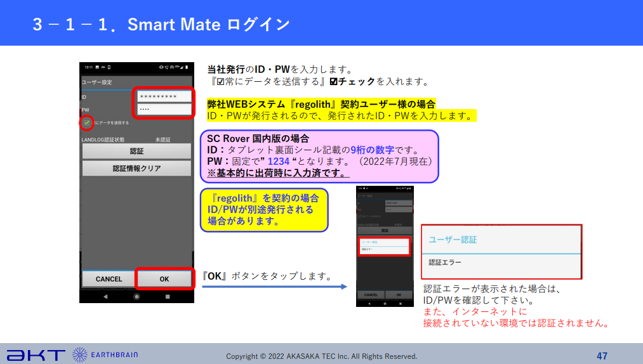The height and width of the screenshot is (364, 643).
Task: Click the yellow regolith contract note box
Action: tap(265, 210)
